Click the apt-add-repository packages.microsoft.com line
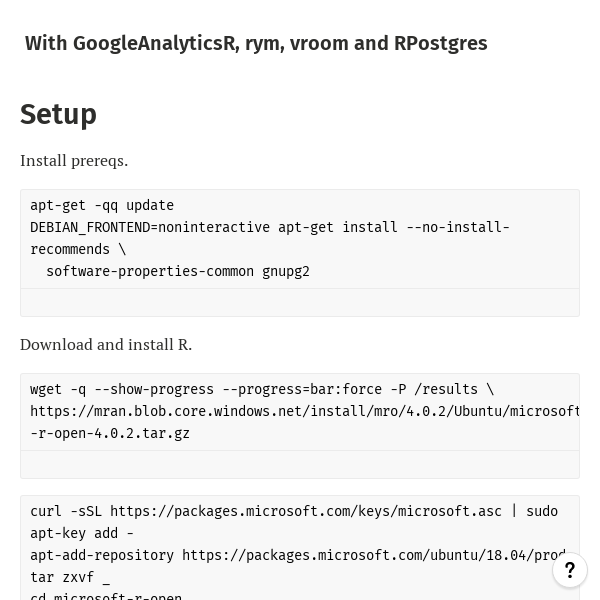Image resolution: width=600 pixels, height=600 pixels. (x=298, y=555)
